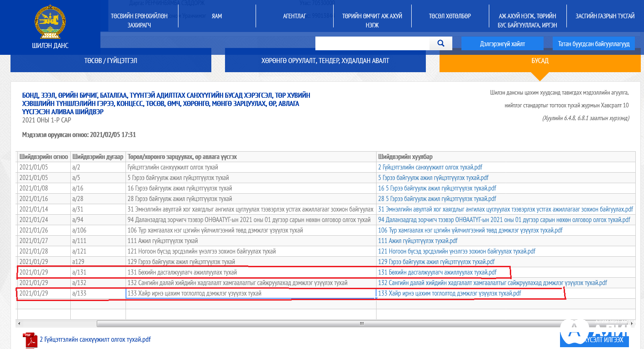Click the Шилэн Данс state emblem logo
The width and height of the screenshot is (644, 349).
click(x=50, y=21)
